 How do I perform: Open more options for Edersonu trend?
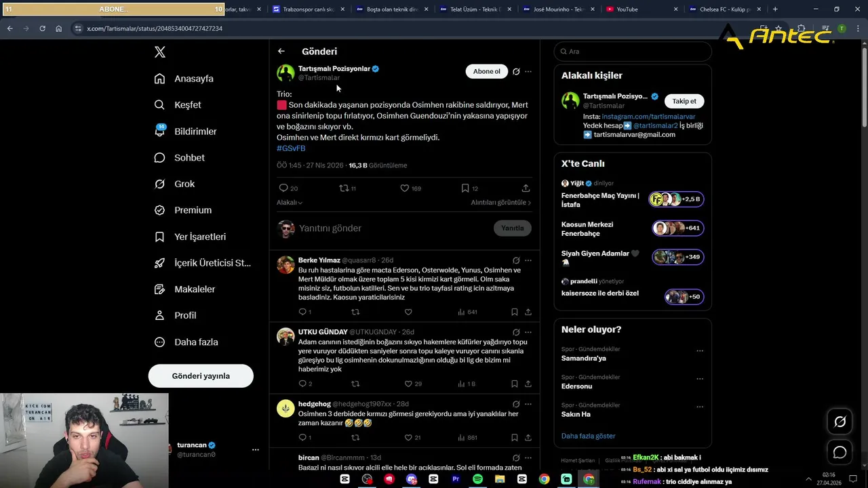click(700, 379)
